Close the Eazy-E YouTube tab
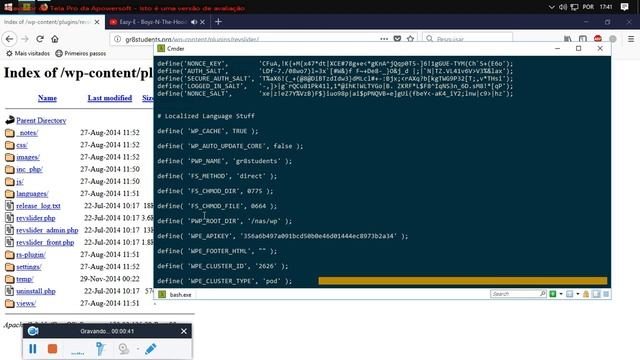640x360 pixels. pos(202,22)
